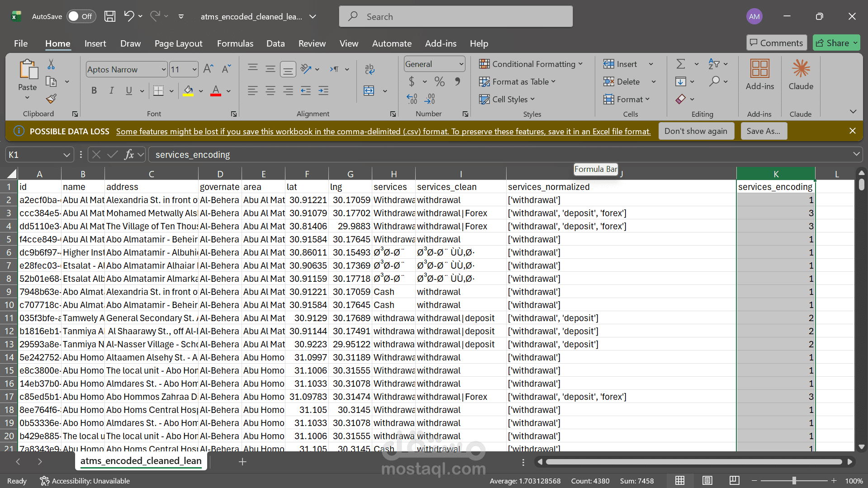Viewport: 868px width, 488px height.
Task: Open the Claude add-in icon
Action: point(801,69)
